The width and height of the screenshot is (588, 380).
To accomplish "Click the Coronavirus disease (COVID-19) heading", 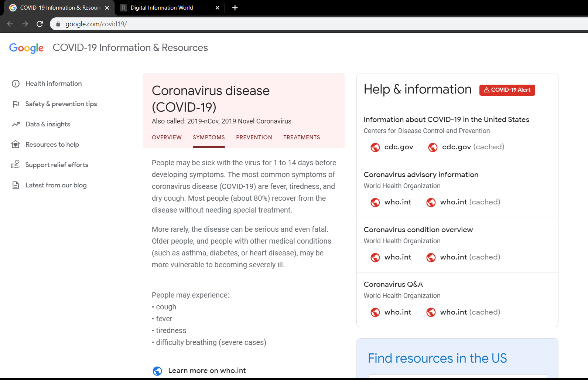I will (x=211, y=99).
